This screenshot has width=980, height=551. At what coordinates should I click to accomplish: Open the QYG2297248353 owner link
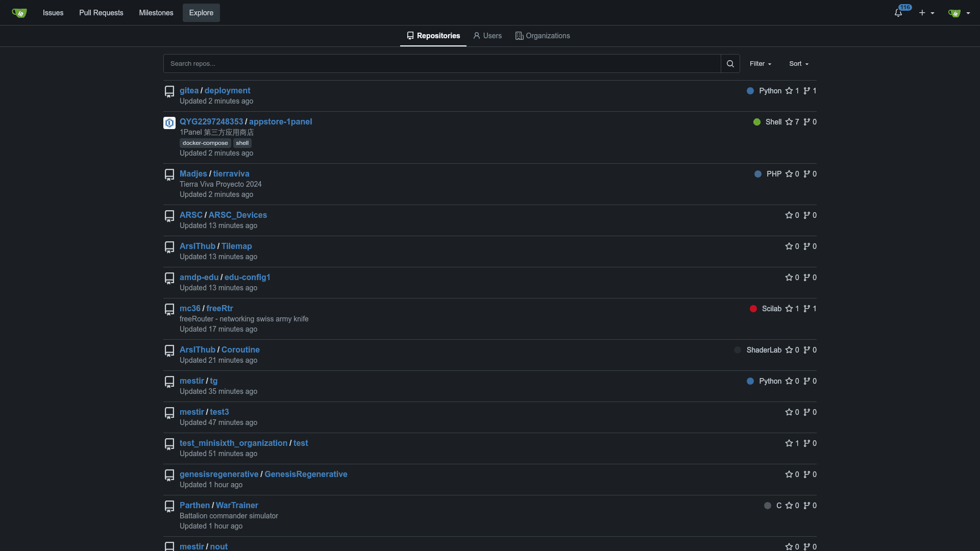[211, 122]
